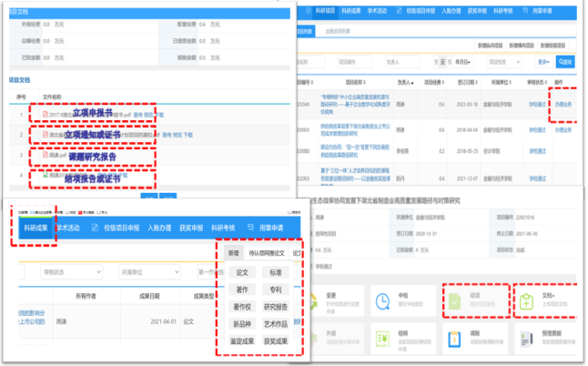Screen dimensions: 588x366
Task: Select 专利 in the new achievement list
Action: point(275,290)
